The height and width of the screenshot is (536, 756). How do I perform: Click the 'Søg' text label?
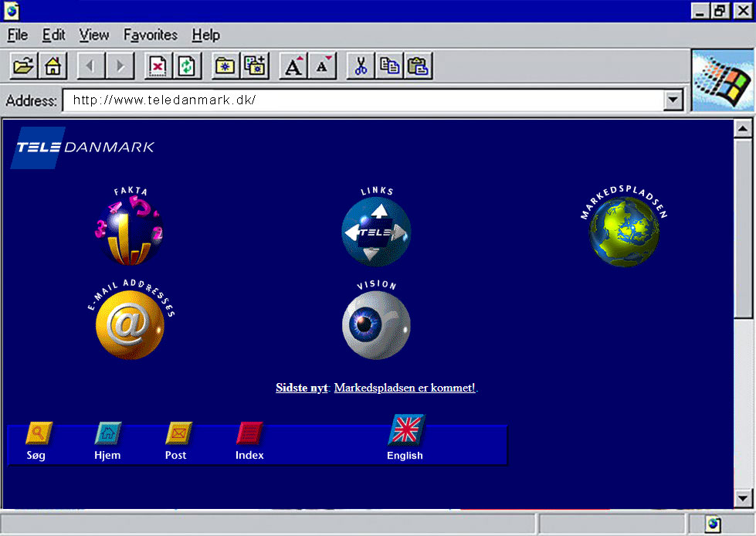coord(36,455)
